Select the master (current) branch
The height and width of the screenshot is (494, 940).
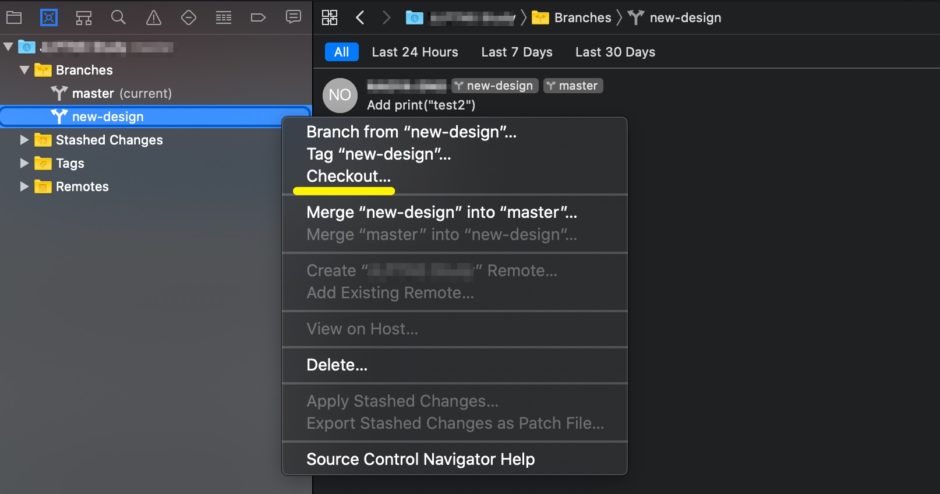(156, 94)
